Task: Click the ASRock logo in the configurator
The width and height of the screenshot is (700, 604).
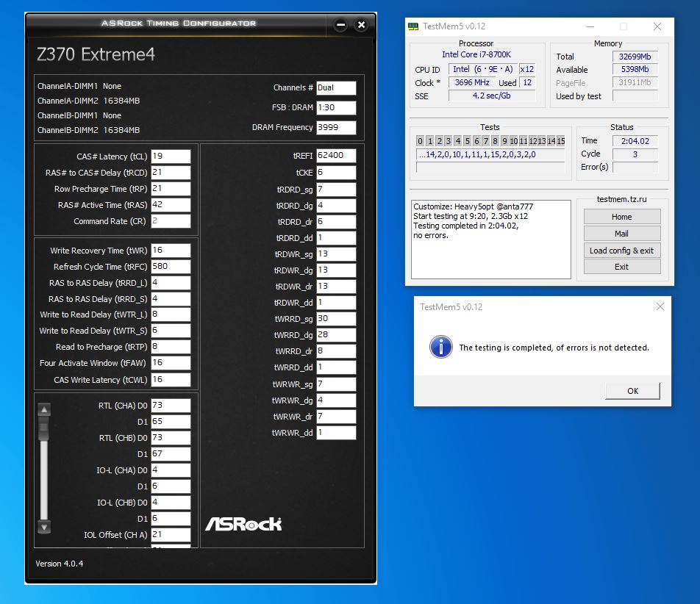Action: (243, 524)
